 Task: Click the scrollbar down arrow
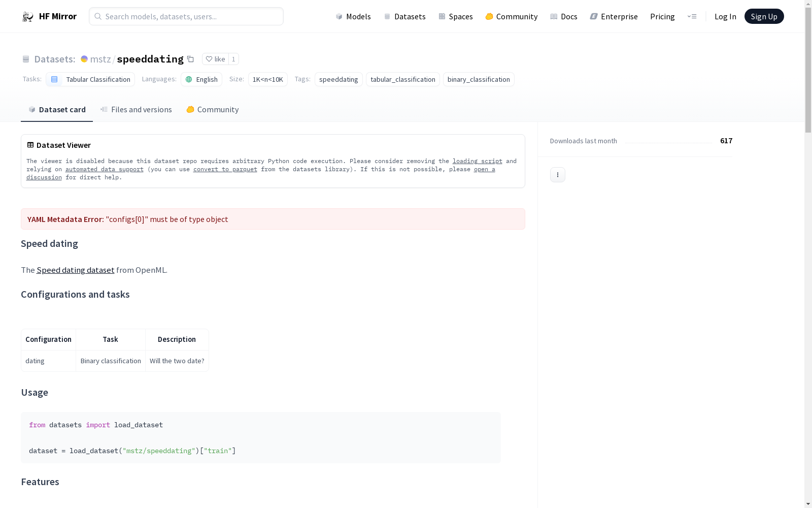click(808, 503)
